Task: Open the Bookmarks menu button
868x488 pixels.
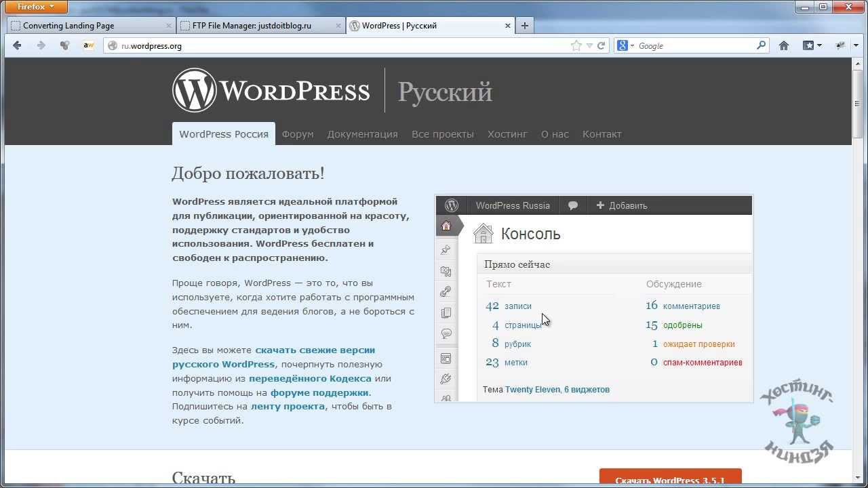Action: coord(812,45)
